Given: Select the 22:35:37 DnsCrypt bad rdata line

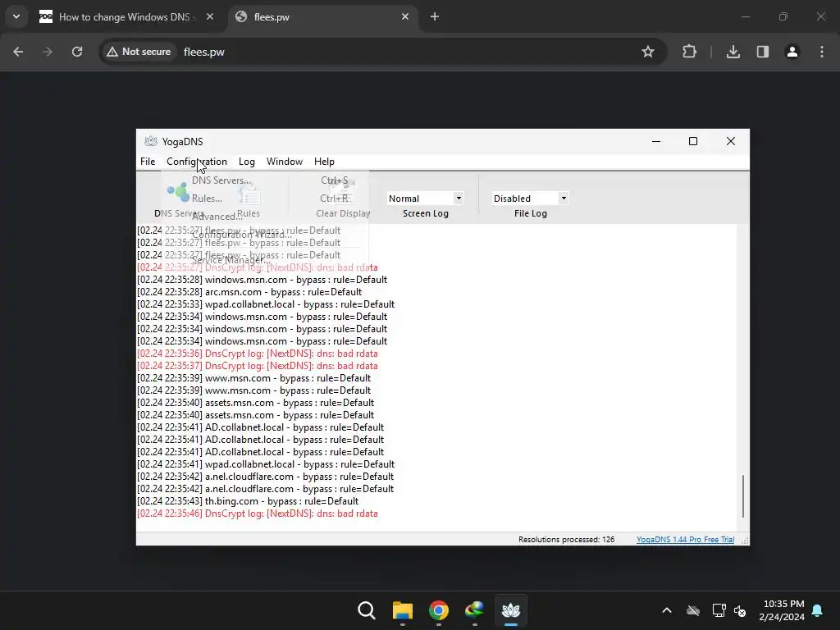Looking at the screenshot, I should 257,366.
